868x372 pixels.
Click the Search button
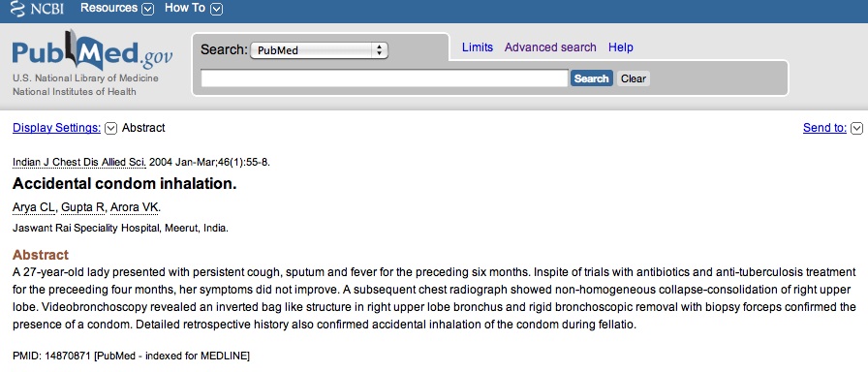(x=591, y=78)
